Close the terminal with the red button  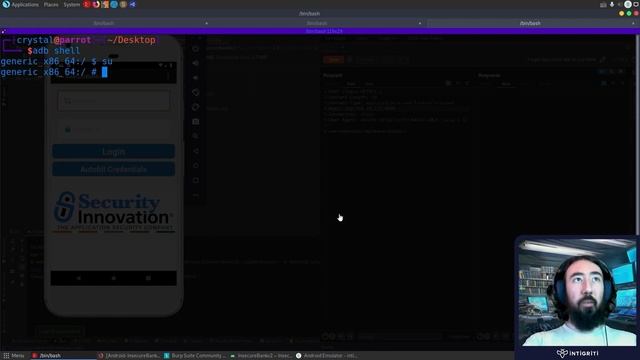pos(636,13)
